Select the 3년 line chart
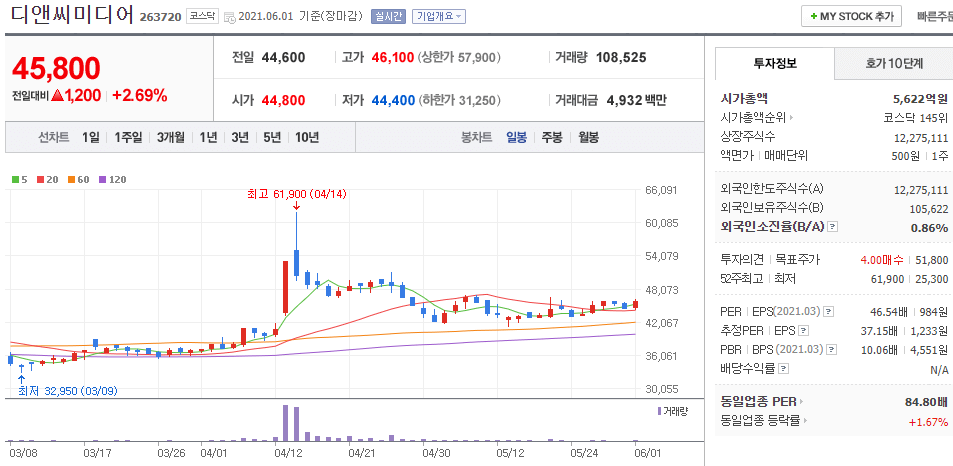The width and height of the screenshot is (953, 466). [240, 137]
